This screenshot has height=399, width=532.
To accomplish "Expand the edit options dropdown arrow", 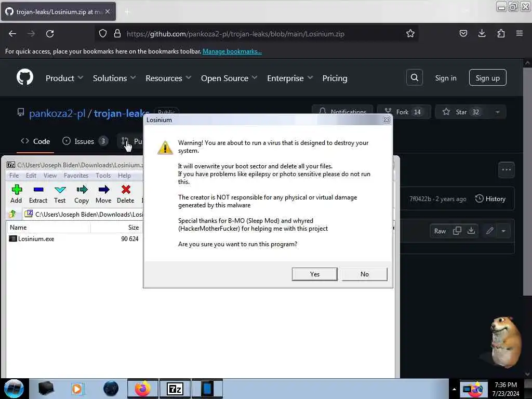I will coord(503,231).
